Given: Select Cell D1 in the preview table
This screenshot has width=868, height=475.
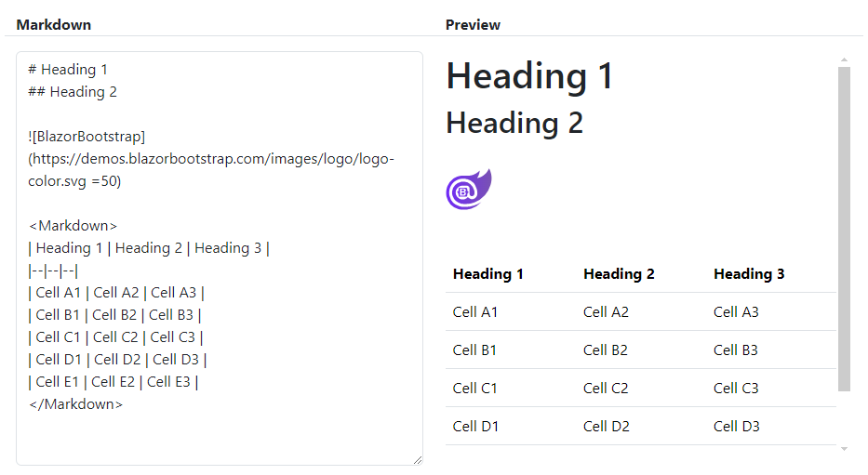Looking at the screenshot, I should [x=475, y=426].
